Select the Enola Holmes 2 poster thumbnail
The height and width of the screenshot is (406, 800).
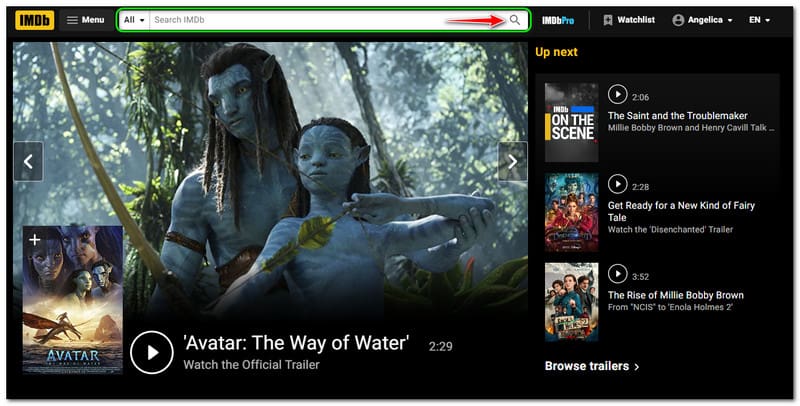[x=571, y=302]
